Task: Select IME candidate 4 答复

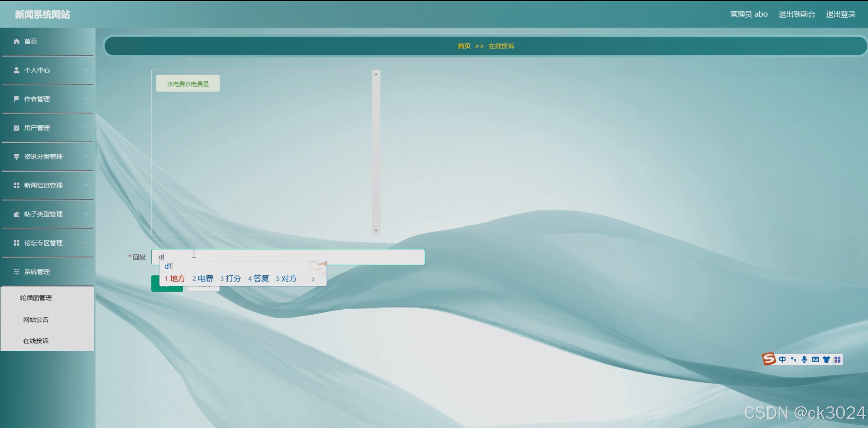Action: point(259,279)
